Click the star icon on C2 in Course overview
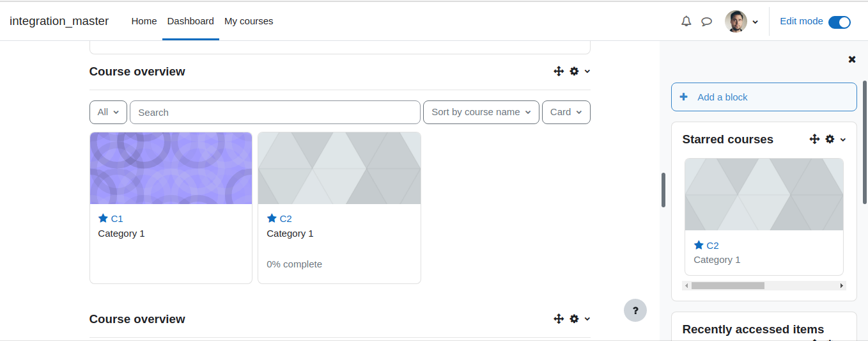This screenshot has height=341, width=868. pyautogui.click(x=272, y=218)
